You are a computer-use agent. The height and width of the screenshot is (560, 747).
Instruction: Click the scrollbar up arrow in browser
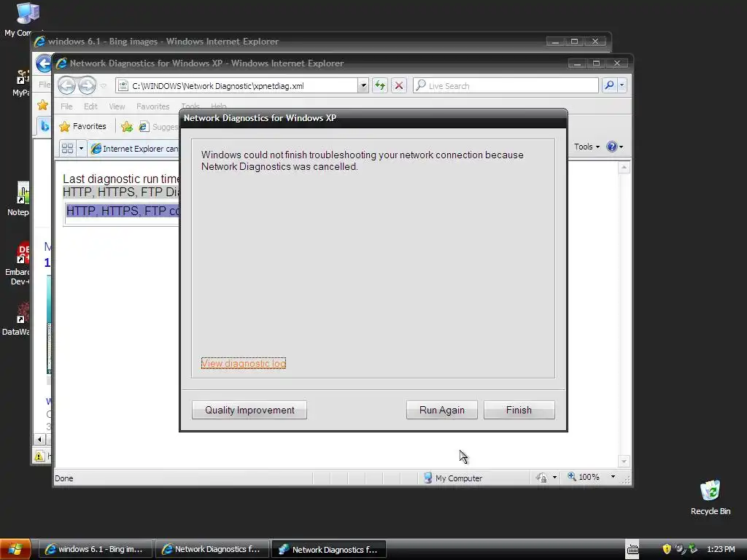point(624,168)
